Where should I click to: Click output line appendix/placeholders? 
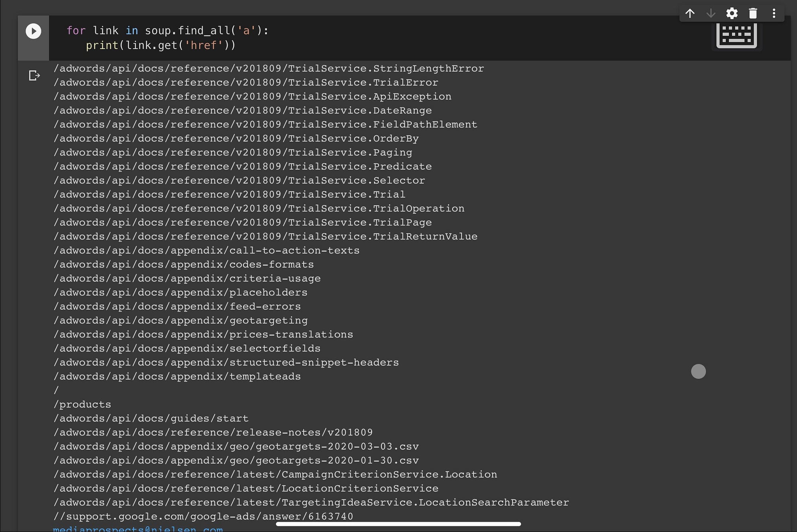pos(181,292)
